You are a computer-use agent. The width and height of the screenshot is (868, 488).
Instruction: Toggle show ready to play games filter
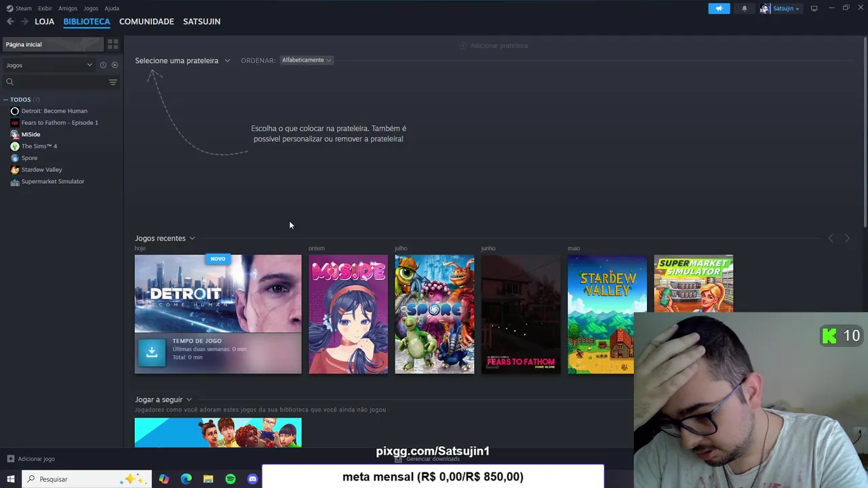click(115, 65)
